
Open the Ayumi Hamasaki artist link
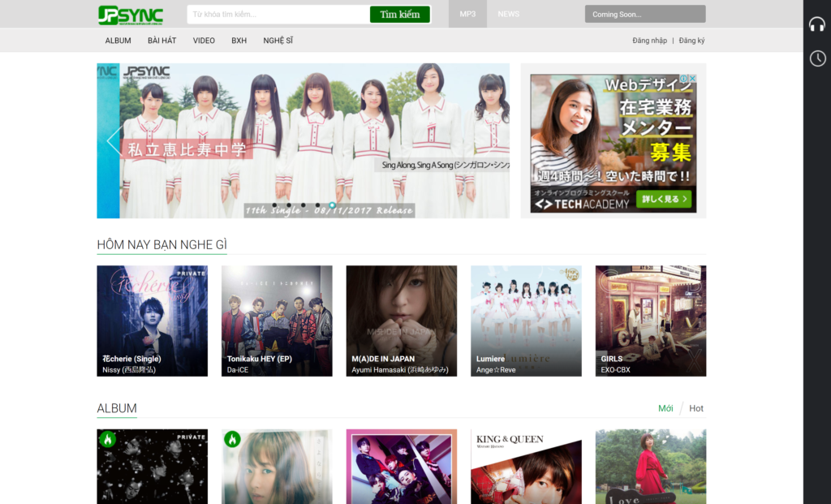click(x=400, y=370)
